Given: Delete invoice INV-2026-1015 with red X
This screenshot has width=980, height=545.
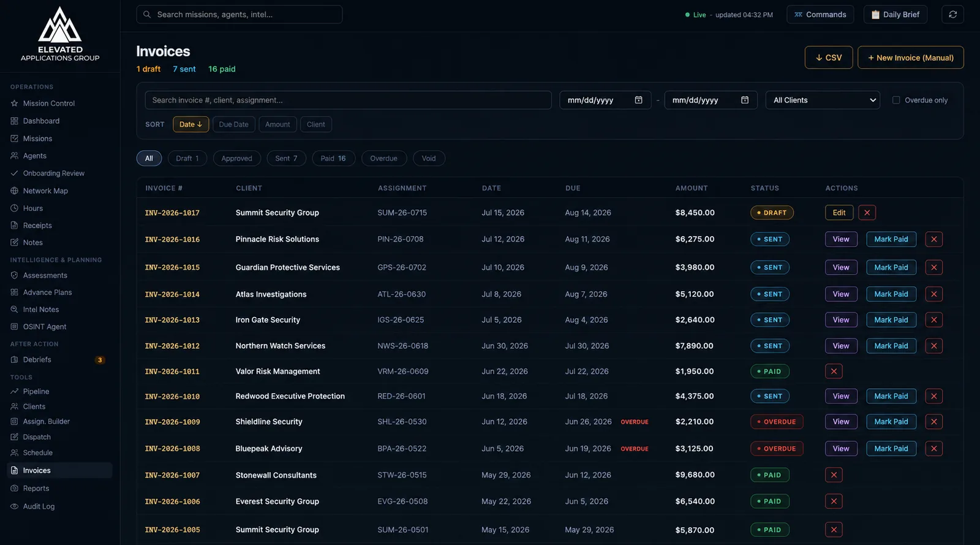Looking at the screenshot, I should 933,267.
